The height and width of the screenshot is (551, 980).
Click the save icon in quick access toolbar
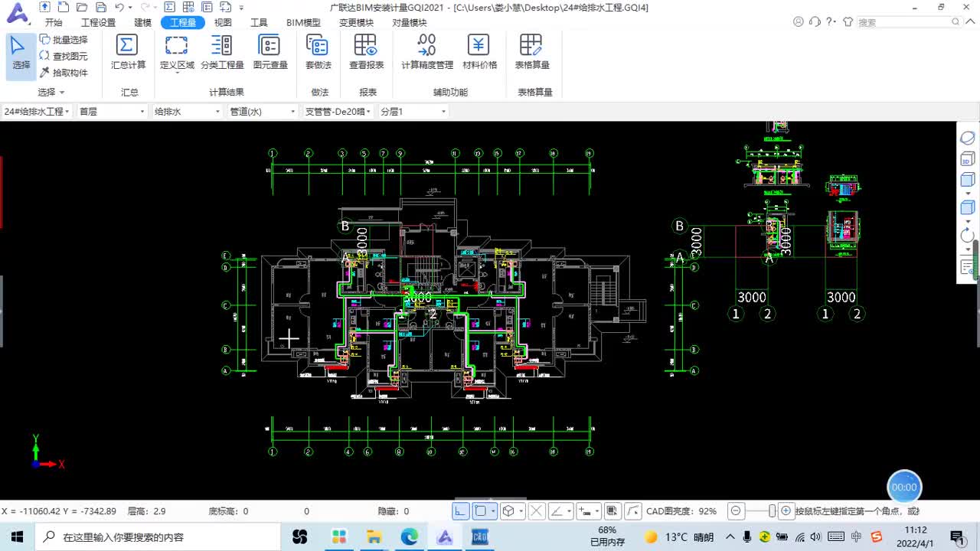[101, 8]
